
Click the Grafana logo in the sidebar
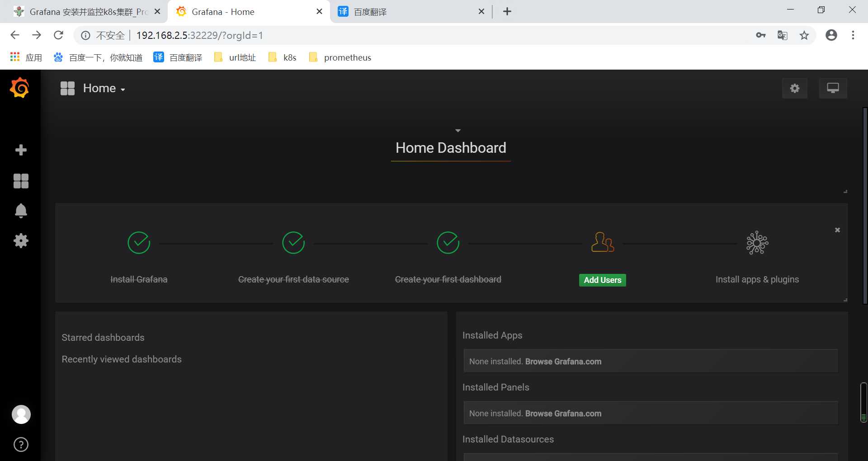[x=19, y=88]
